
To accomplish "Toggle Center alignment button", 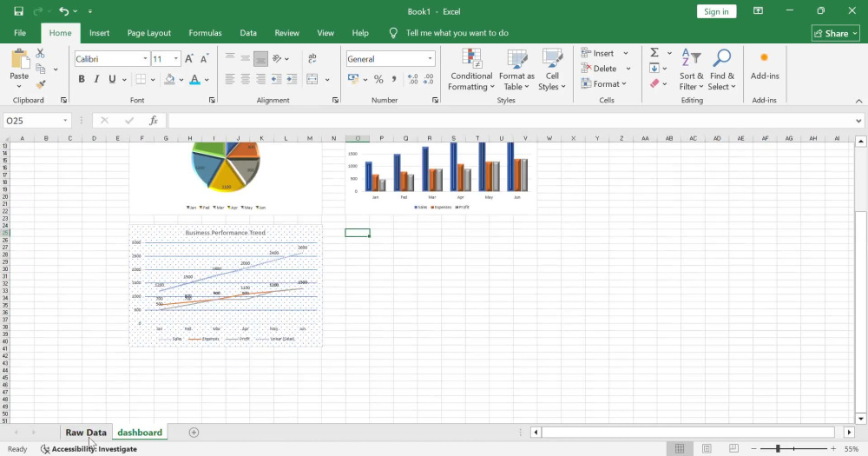I will point(246,79).
